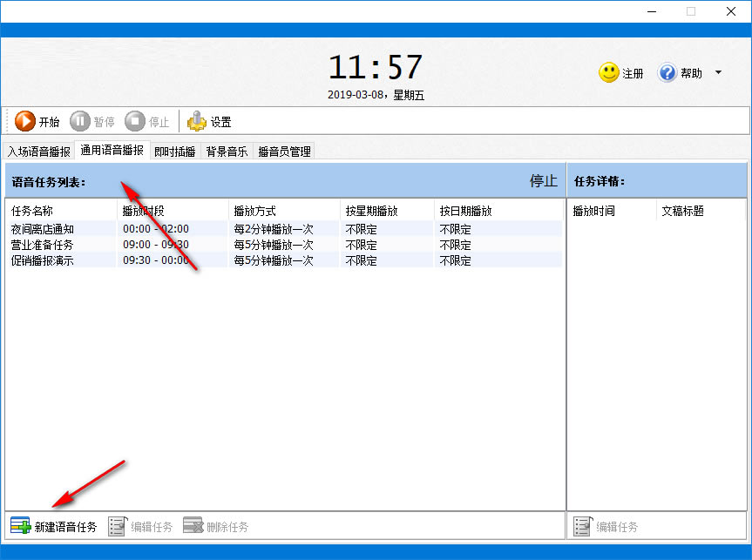Click the 播放时段 column header

coord(173,211)
